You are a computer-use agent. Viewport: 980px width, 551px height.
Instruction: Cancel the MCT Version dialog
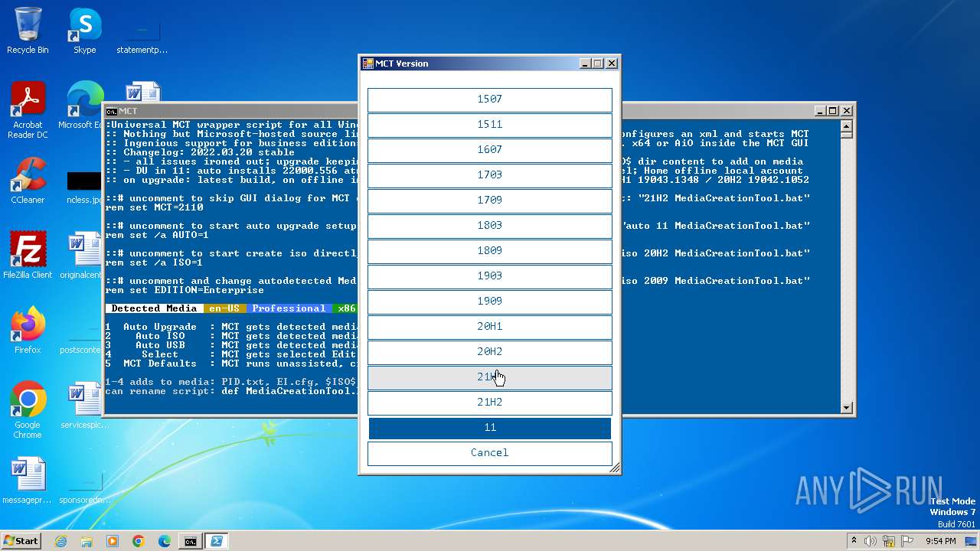490,453
